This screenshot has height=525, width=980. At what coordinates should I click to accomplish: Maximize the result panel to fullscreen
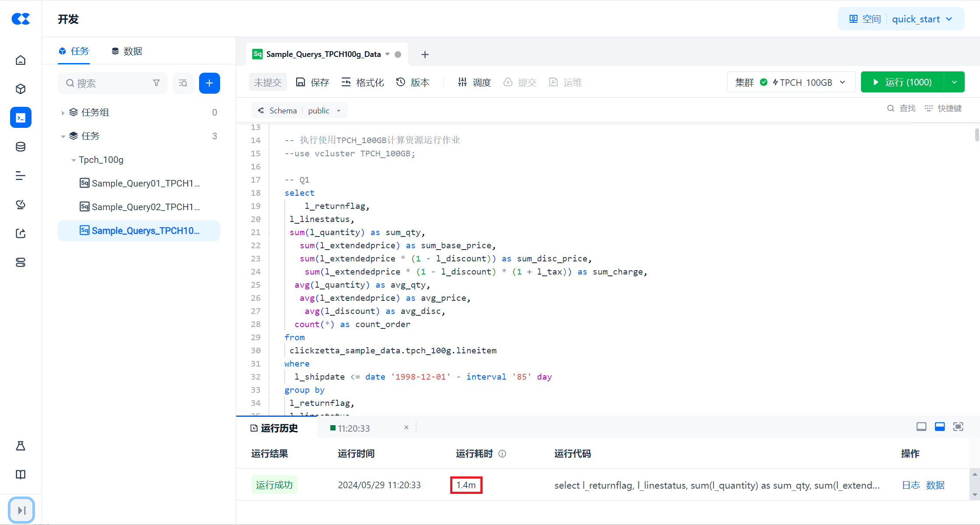(x=958, y=426)
